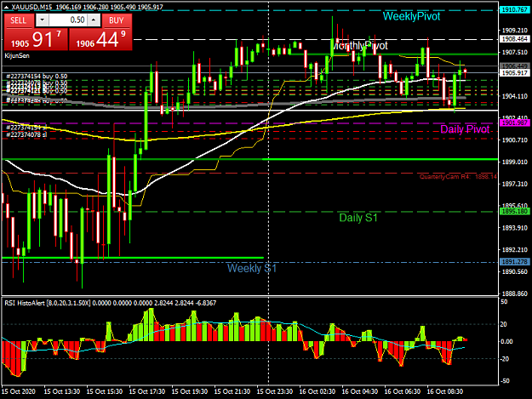Click the red SELL button

click(x=19, y=20)
